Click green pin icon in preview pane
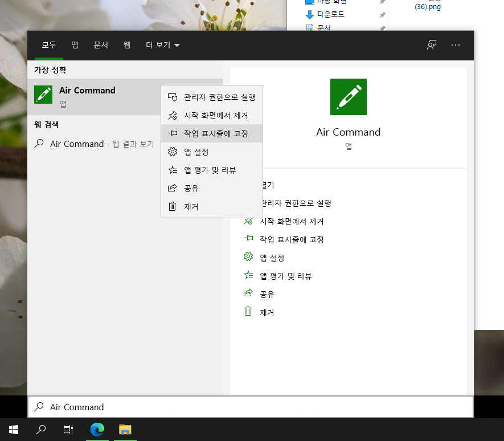This screenshot has height=441, width=504. point(248,238)
